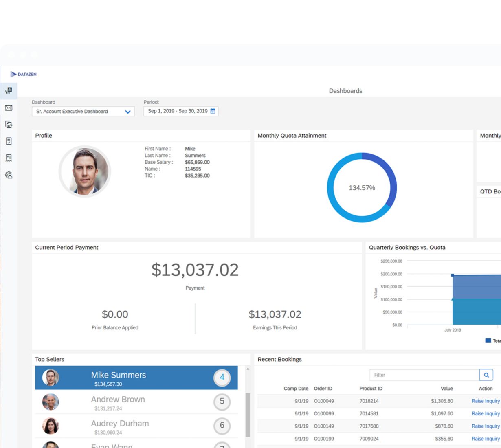Open the Dashboards sidebar icon

click(9, 91)
